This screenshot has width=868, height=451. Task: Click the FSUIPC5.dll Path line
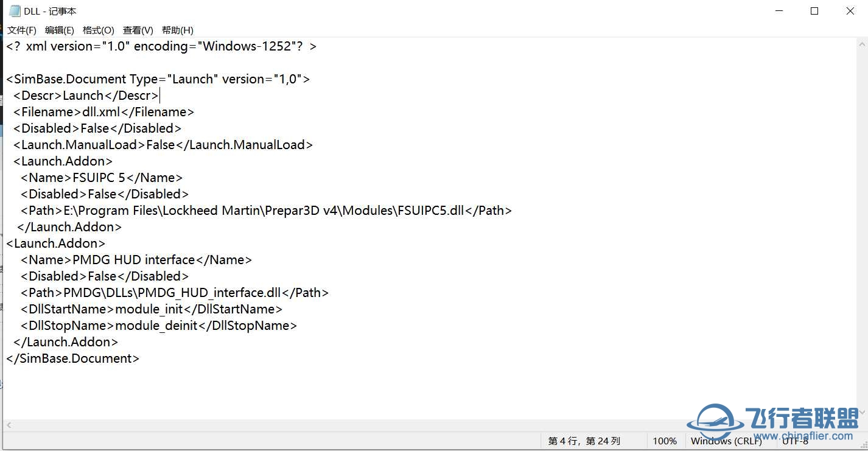[x=266, y=211]
